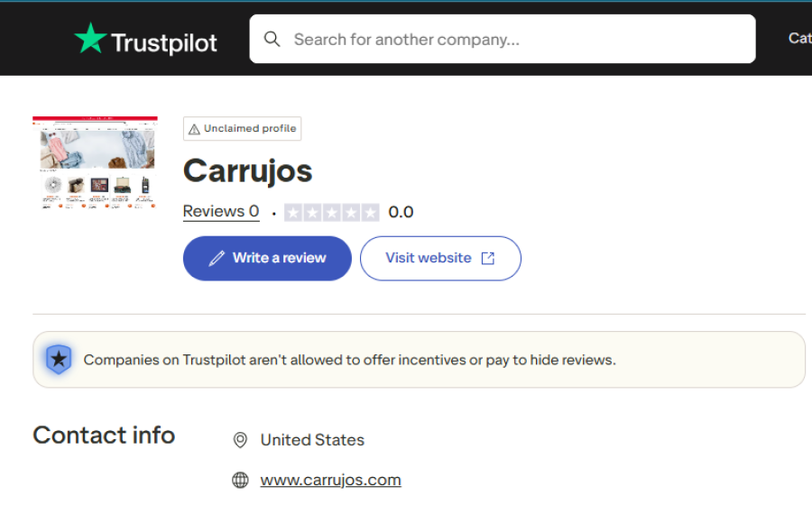
Task: Click the magnifier icon in search bar
Action: 272,39
